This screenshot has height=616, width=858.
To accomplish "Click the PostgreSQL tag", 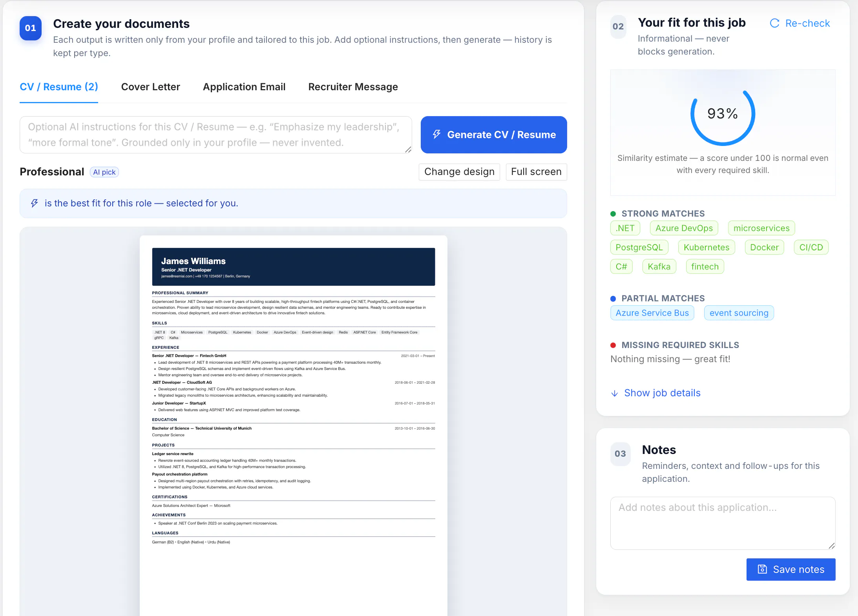I will click(639, 247).
